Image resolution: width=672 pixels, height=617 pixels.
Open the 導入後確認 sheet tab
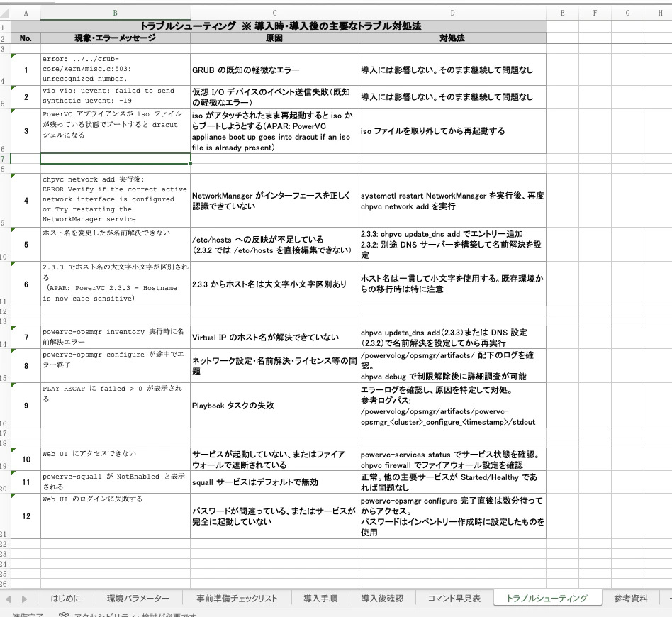point(382,598)
